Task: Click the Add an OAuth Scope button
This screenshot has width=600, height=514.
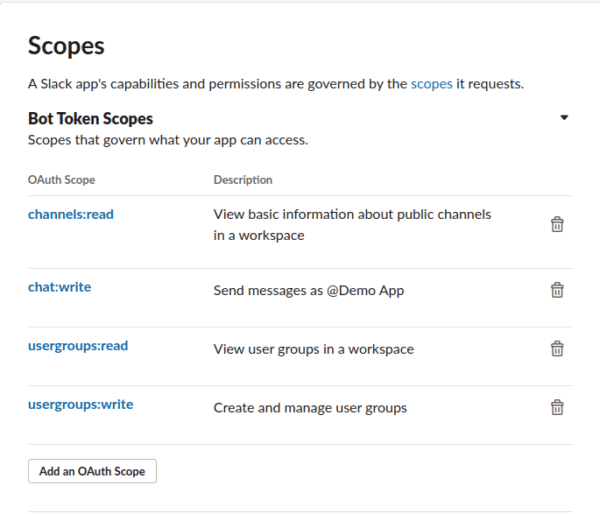Action: click(92, 471)
